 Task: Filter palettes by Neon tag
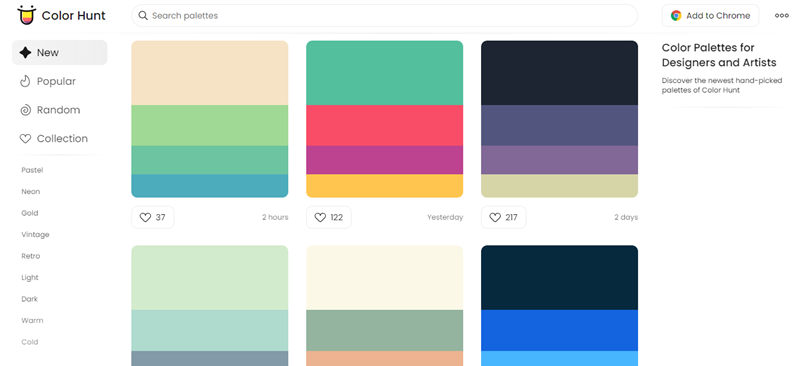tap(31, 192)
